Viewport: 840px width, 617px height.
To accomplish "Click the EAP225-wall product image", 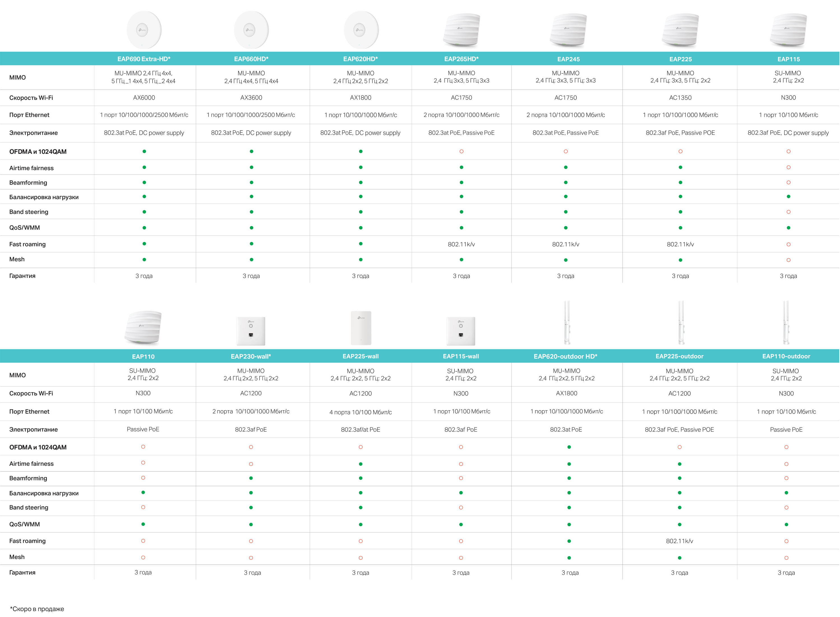I will pyautogui.click(x=361, y=328).
